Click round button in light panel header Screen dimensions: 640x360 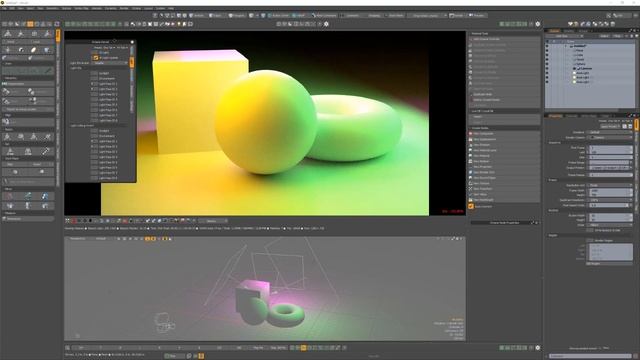[x=132, y=42]
